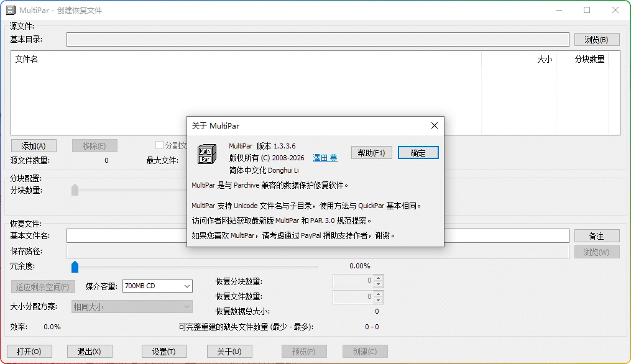Open the 澤田 豊 author link

click(325, 157)
